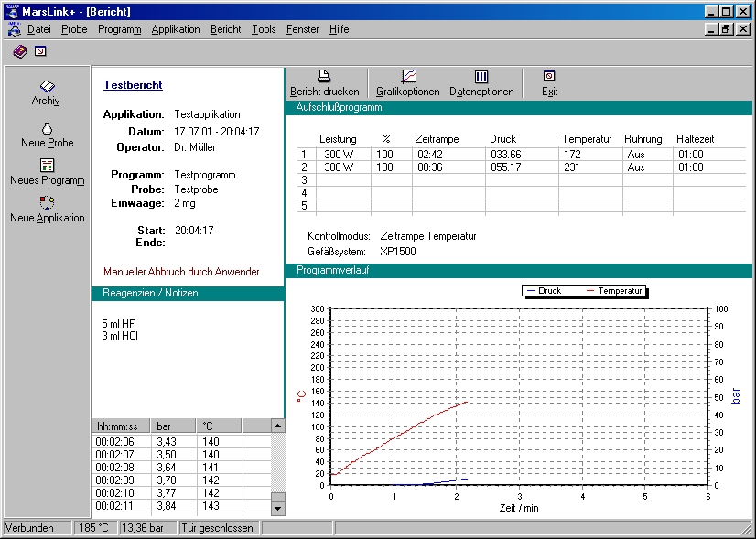Image resolution: width=756 pixels, height=539 pixels.
Task: Open the Datei menu
Action: pyautogui.click(x=38, y=29)
